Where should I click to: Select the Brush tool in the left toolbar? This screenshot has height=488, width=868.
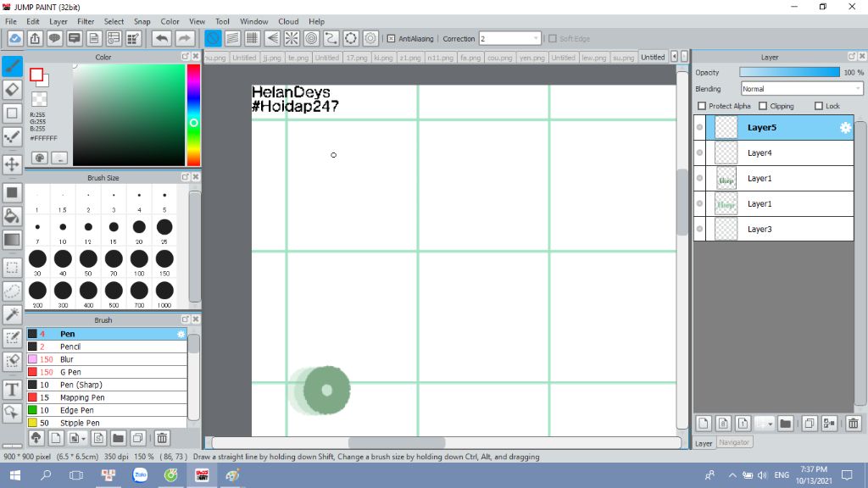point(12,66)
